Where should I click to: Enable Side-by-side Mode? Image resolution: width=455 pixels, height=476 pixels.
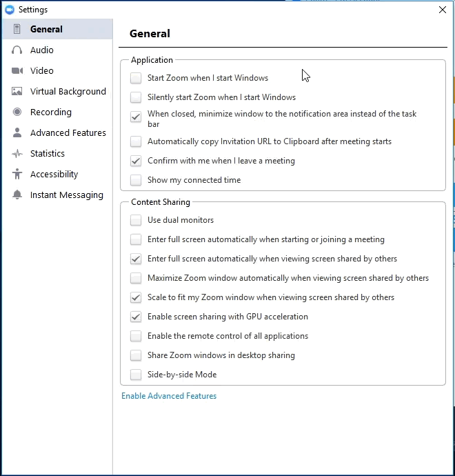(136, 375)
